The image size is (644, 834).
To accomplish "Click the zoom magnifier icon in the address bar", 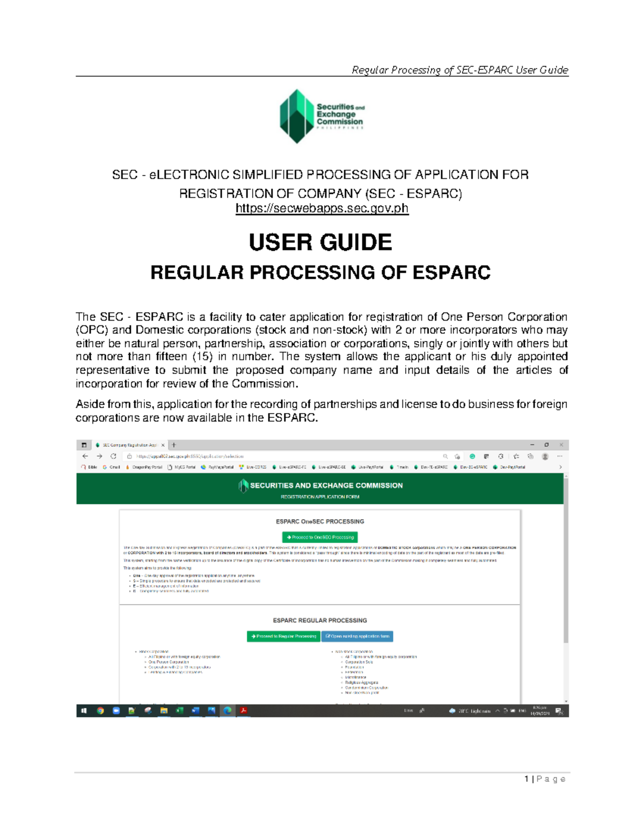I will click(x=445, y=456).
